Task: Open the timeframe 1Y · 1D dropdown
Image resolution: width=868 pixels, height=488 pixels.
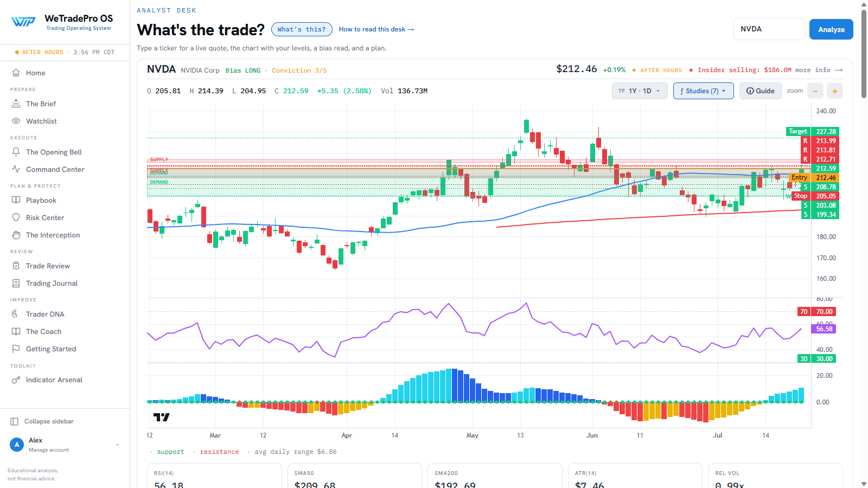Action: [x=640, y=91]
